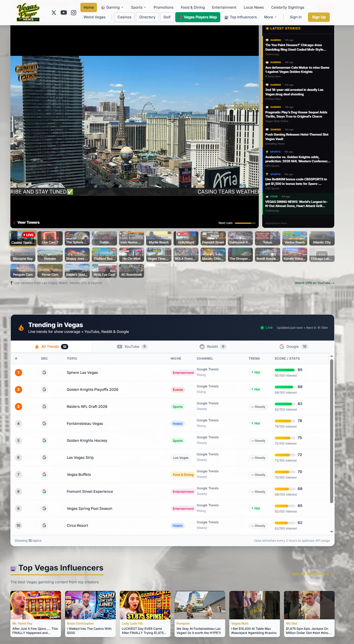The image size is (354, 644).
Task: Select the Tokyo camera thumbnail
Action: [267, 238]
